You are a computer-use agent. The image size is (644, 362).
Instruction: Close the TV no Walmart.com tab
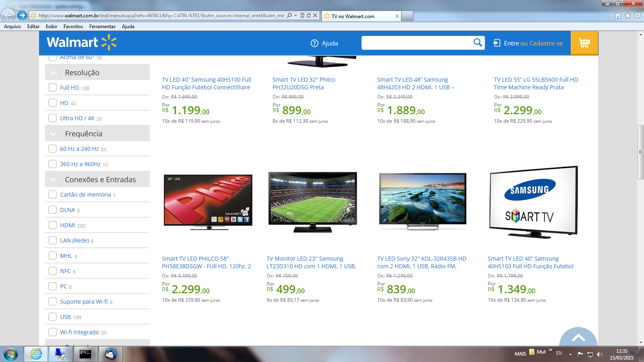[397, 16]
